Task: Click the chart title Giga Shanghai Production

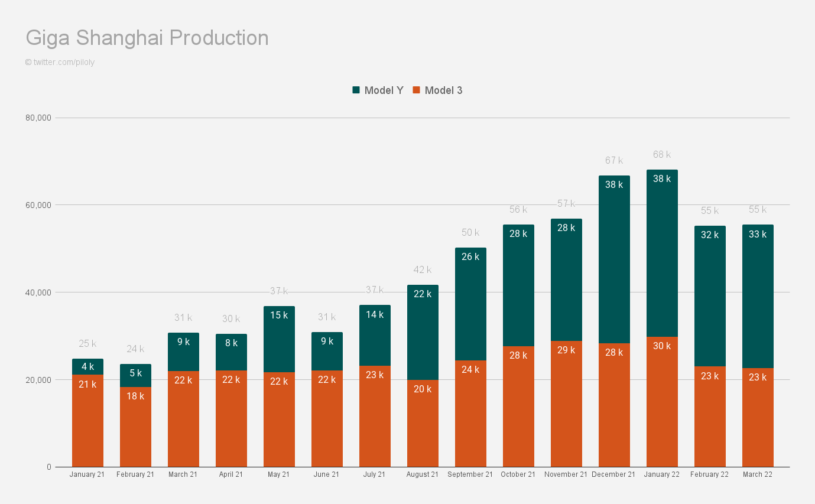Action: (147, 38)
